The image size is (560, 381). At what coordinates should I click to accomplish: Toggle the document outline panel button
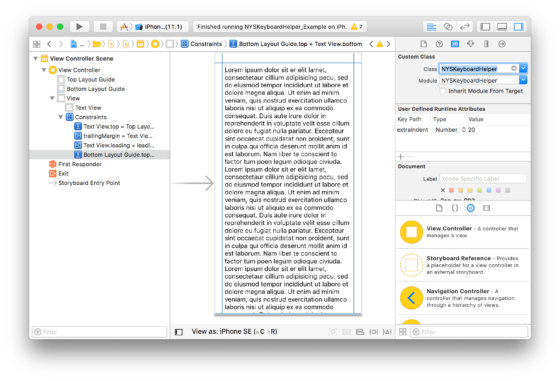point(179,332)
